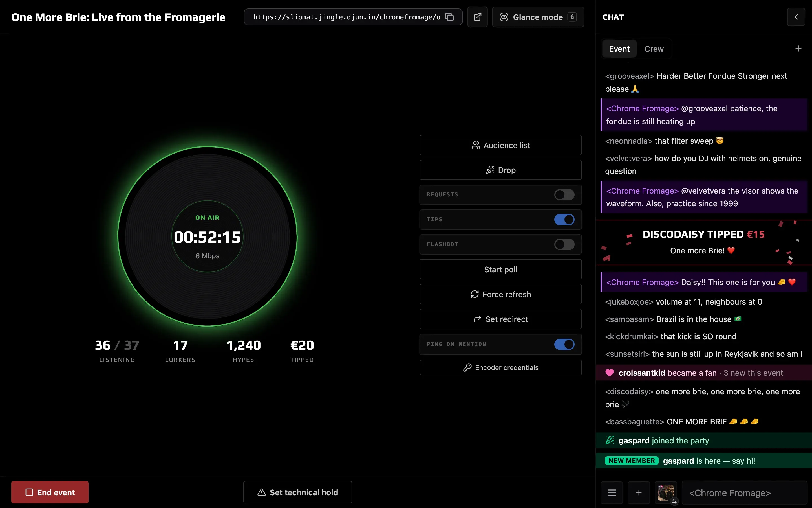The width and height of the screenshot is (812, 508).
Task: Disable the Tips toggle
Action: 564,220
